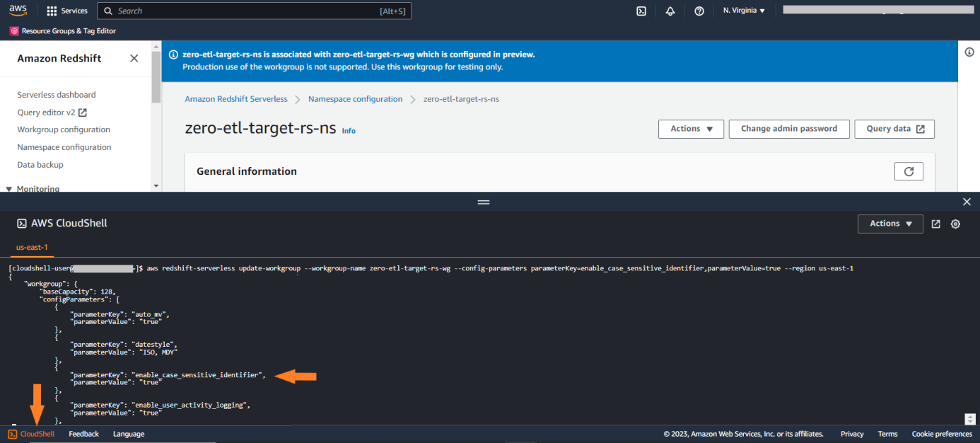Open the info panel icon at right edge
The width and height of the screenshot is (980, 443).
(970, 52)
